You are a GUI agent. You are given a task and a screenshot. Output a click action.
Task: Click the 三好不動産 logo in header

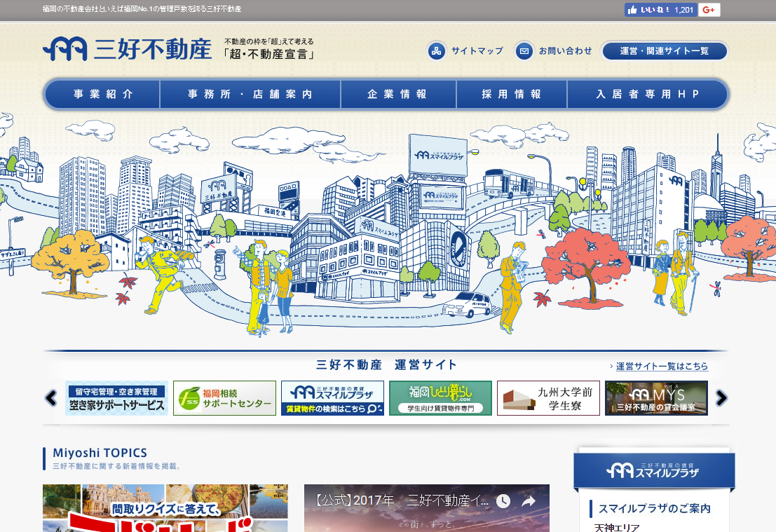[127, 49]
